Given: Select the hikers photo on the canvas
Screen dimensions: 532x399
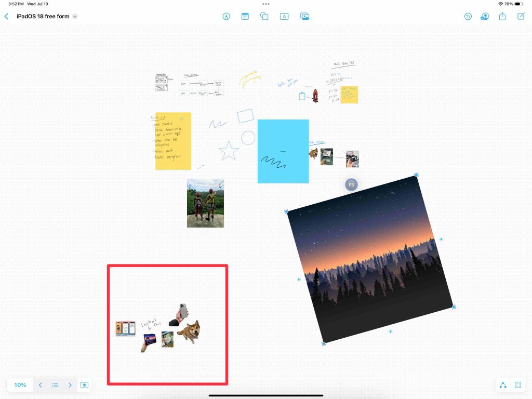Looking at the screenshot, I should pyautogui.click(x=205, y=203).
